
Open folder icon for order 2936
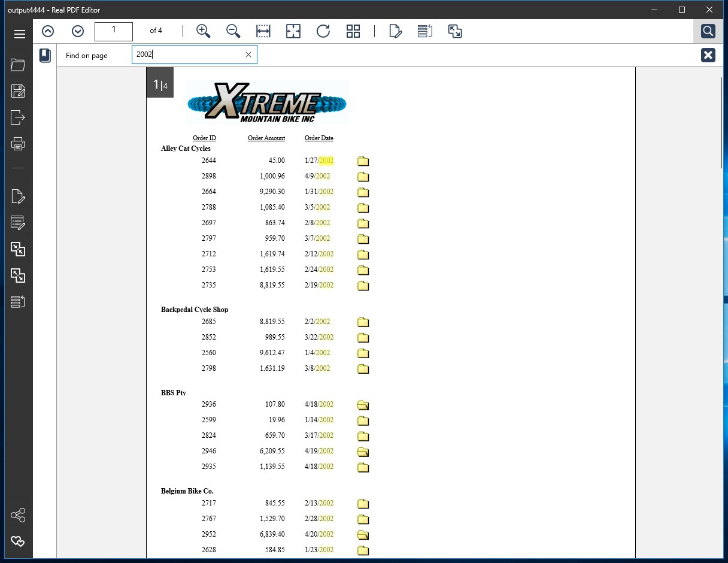point(363,405)
